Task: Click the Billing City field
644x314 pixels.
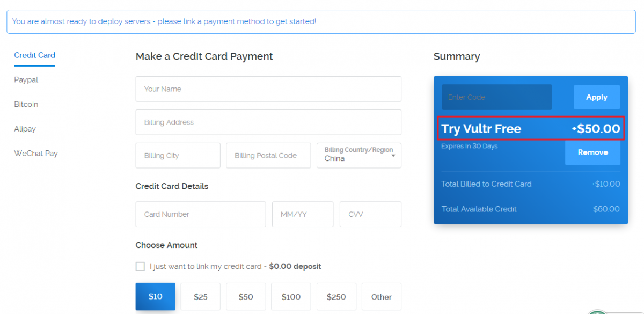Action: coord(178,156)
